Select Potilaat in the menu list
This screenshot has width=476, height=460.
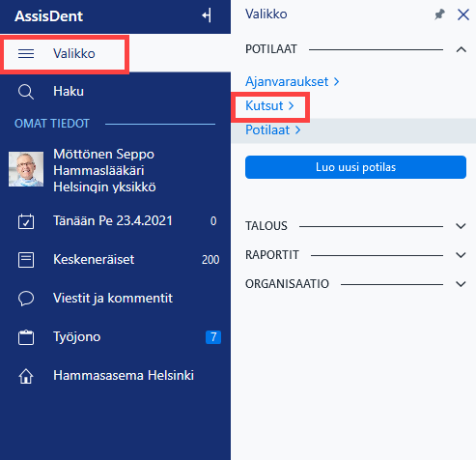(x=273, y=130)
